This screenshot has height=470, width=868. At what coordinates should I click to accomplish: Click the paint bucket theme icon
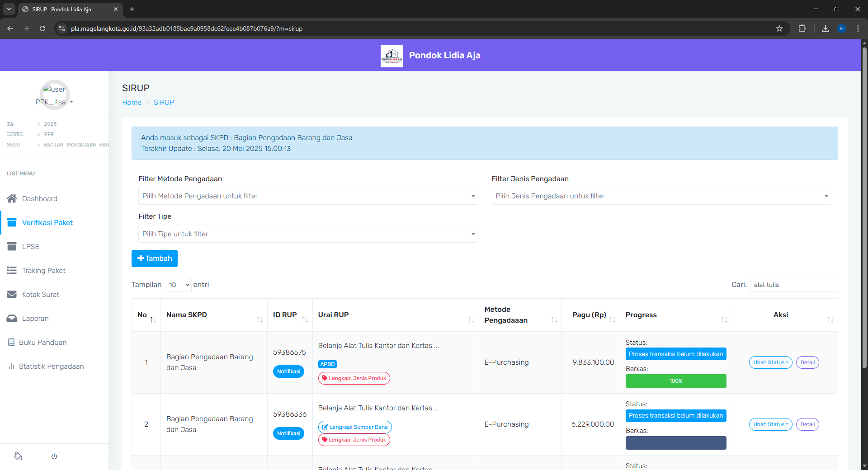point(18,456)
